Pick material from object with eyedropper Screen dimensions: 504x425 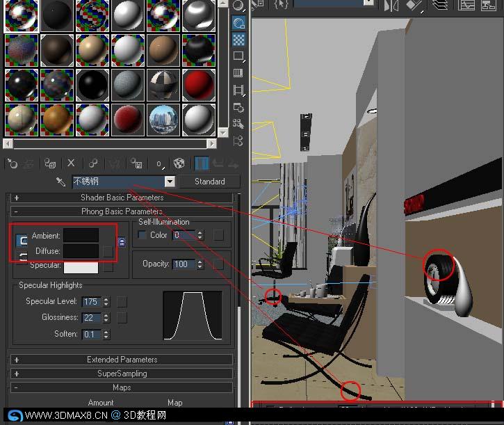(60, 182)
